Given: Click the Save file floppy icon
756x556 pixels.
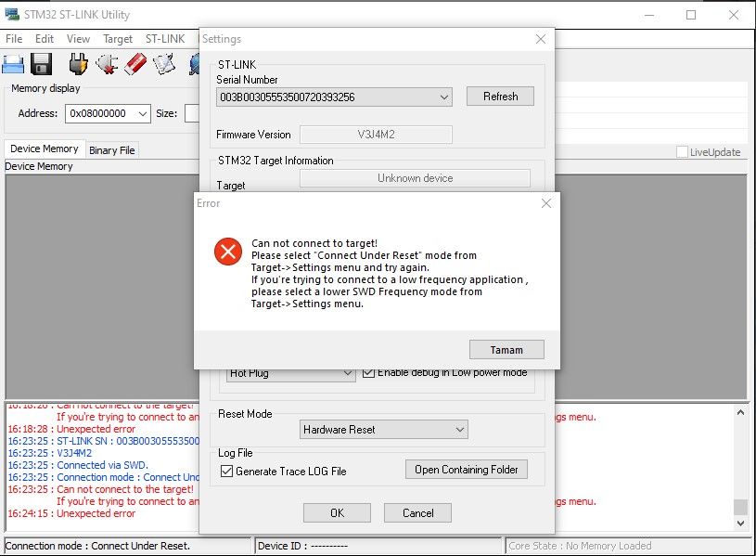Looking at the screenshot, I should coord(41,64).
